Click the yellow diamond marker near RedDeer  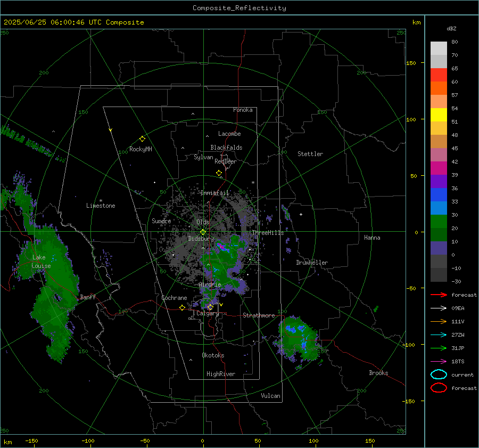click(x=219, y=173)
